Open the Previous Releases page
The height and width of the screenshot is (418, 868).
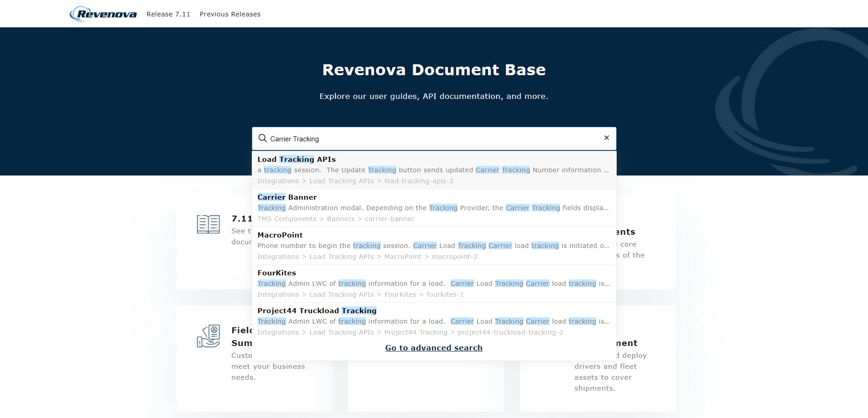click(x=230, y=14)
